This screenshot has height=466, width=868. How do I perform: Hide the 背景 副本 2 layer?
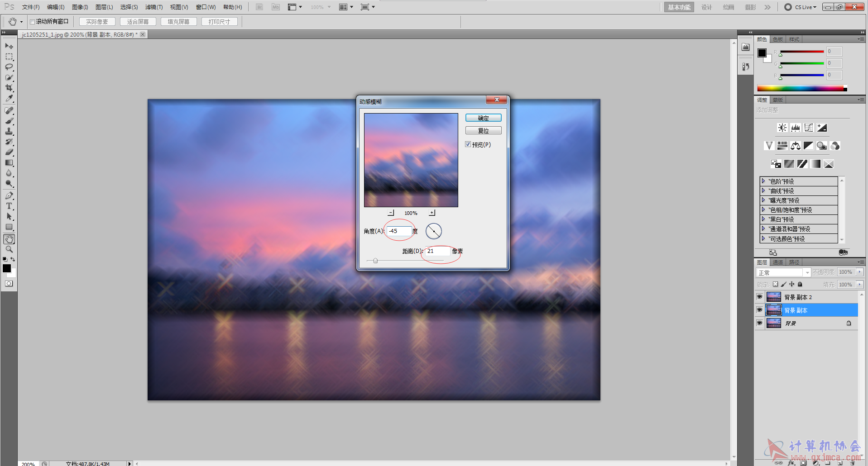click(760, 297)
